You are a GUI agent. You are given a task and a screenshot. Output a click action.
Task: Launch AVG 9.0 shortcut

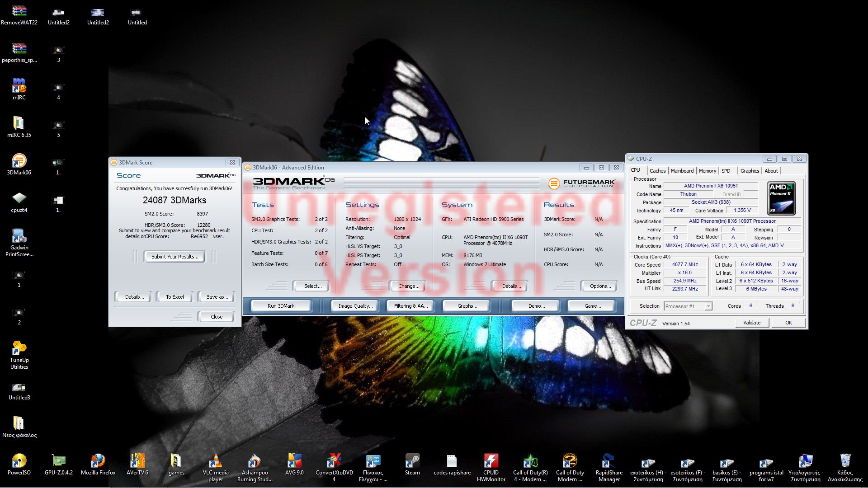[294, 465]
